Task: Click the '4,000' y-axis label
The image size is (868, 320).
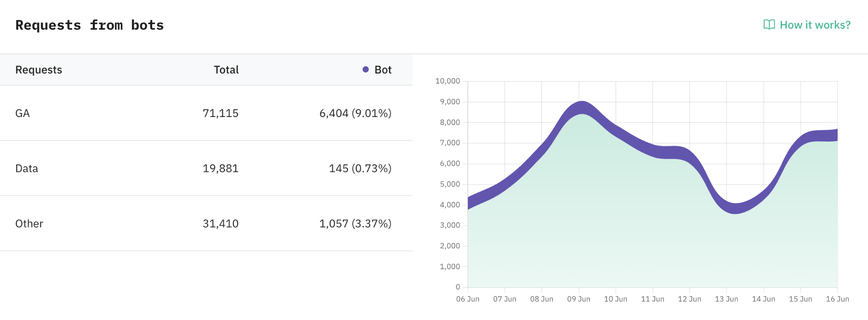Action: tap(450, 205)
